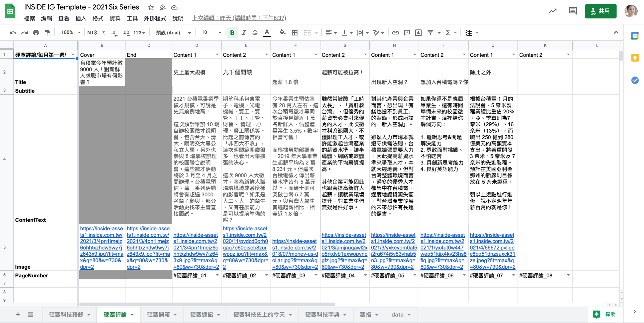This screenshot has height=323, width=644.
Task: Toggle italic formatting
Action: tap(244, 33)
